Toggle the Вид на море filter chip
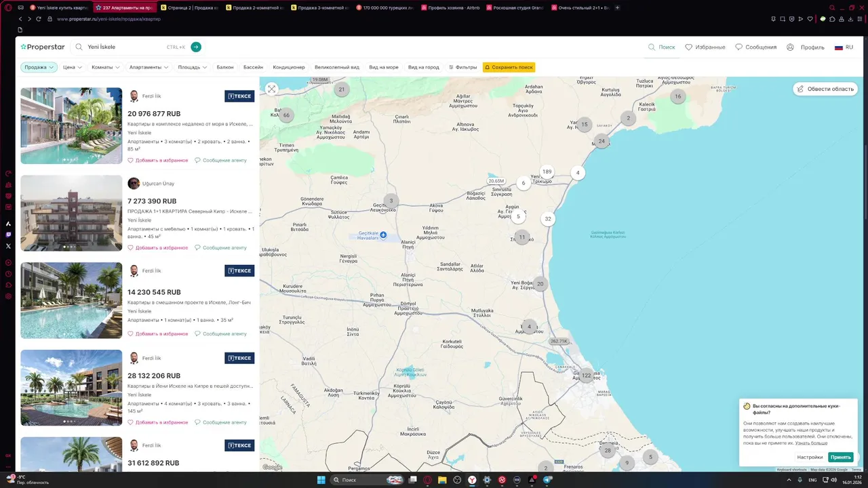Image resolution: width=868 pixels, height=488 pixels. pyautogui.click(x=384, y=67)
